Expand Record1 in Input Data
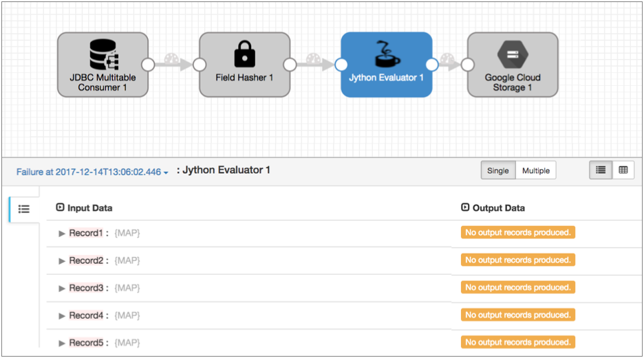Image resolution: width=644 pixels, height=358 pixels. tap(62, 234)
